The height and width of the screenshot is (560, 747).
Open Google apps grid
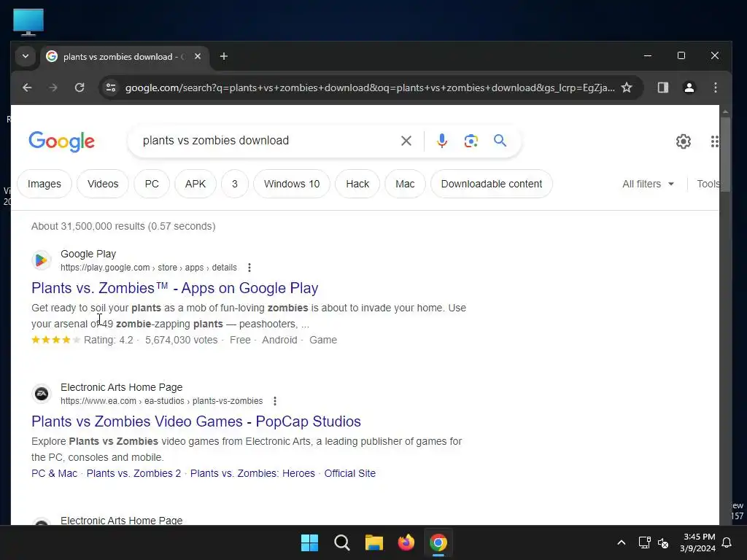[x=714, y=141]
